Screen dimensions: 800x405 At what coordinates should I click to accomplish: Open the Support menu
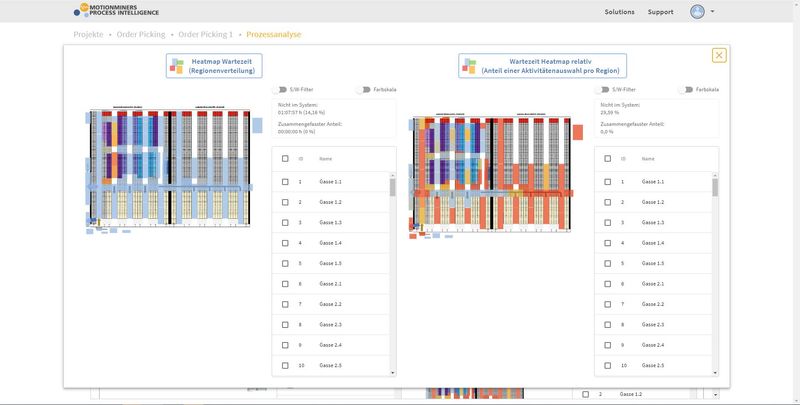click(660, 12)
